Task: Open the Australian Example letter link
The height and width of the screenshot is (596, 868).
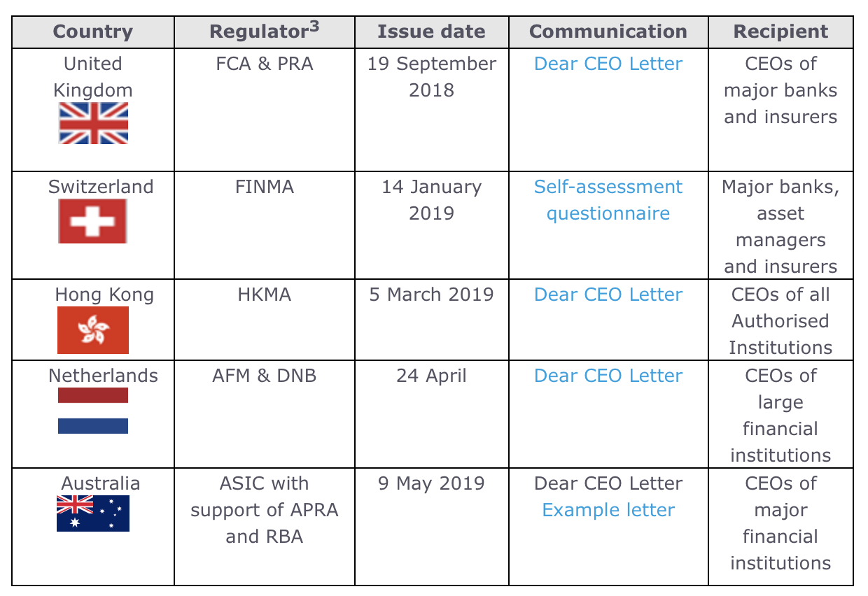Action: (x=608, y=510)
